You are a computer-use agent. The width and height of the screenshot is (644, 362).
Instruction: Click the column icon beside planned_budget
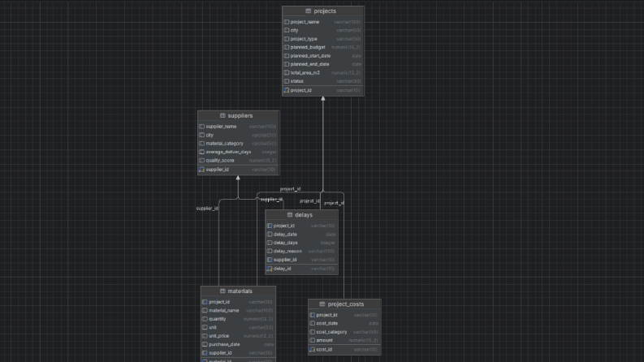pos(287,47)
